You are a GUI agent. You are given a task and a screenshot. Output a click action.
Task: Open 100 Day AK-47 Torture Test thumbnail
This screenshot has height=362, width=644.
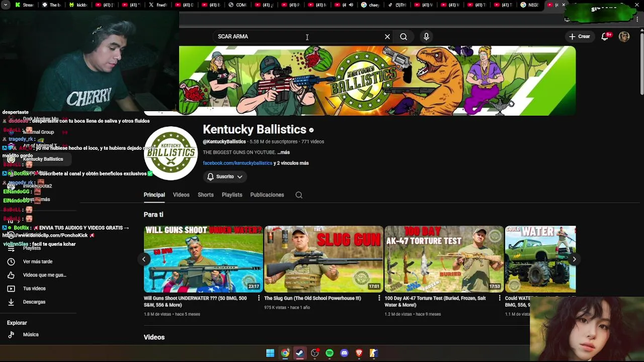pyautogui.click(x=444, y=259)
